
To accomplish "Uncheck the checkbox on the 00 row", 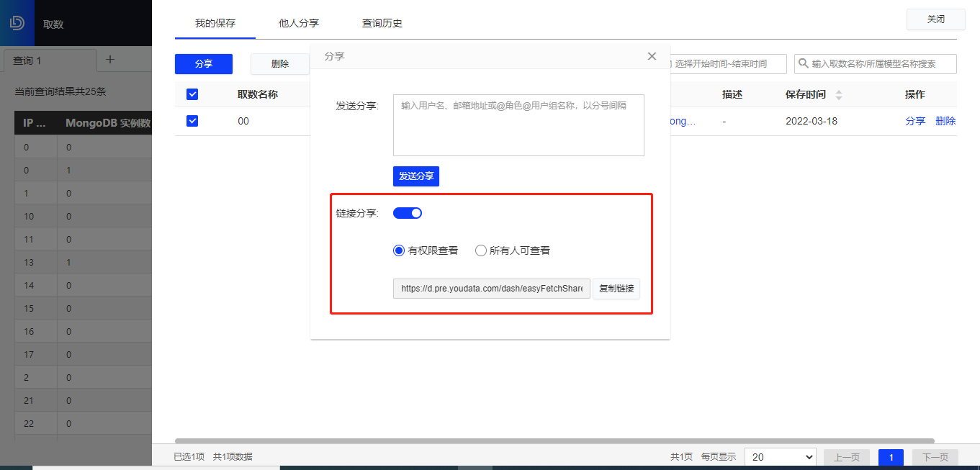I will 192,121.
